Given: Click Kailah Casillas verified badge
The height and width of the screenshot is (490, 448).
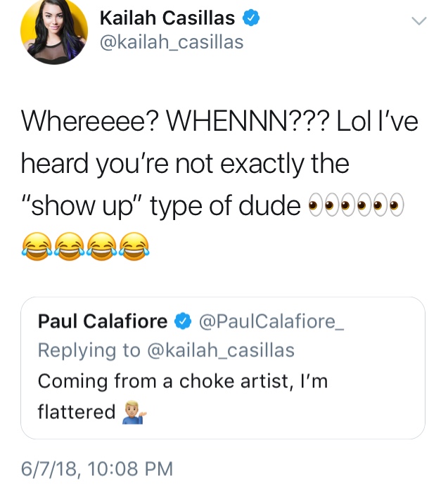Looking at the screenshot, I should tap(251, 18).
